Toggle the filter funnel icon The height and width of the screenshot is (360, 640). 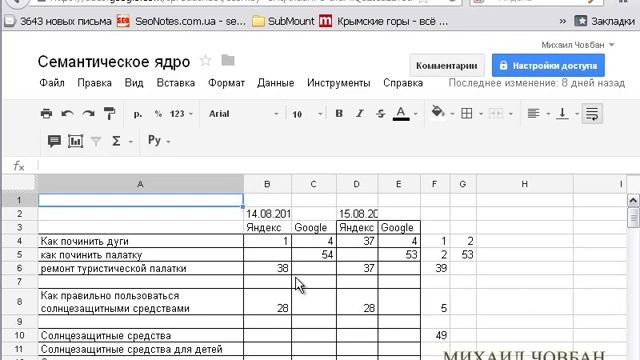click(x=96, y=142)
